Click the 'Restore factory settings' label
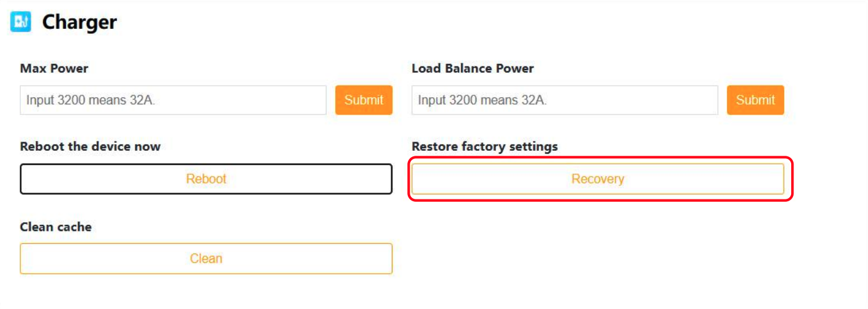Viewport: 868px width, 309px height. [x=484, y=146]
